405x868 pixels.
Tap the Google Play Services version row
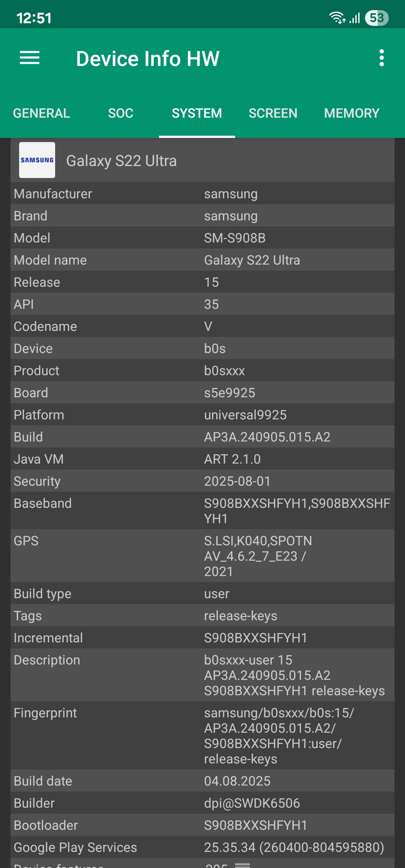coord(202,847)
